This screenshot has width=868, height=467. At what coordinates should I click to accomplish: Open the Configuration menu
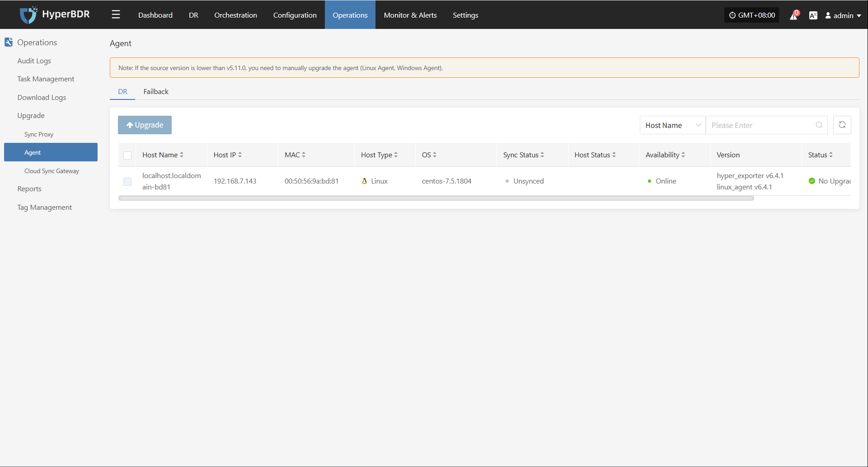tap(295, 15)
